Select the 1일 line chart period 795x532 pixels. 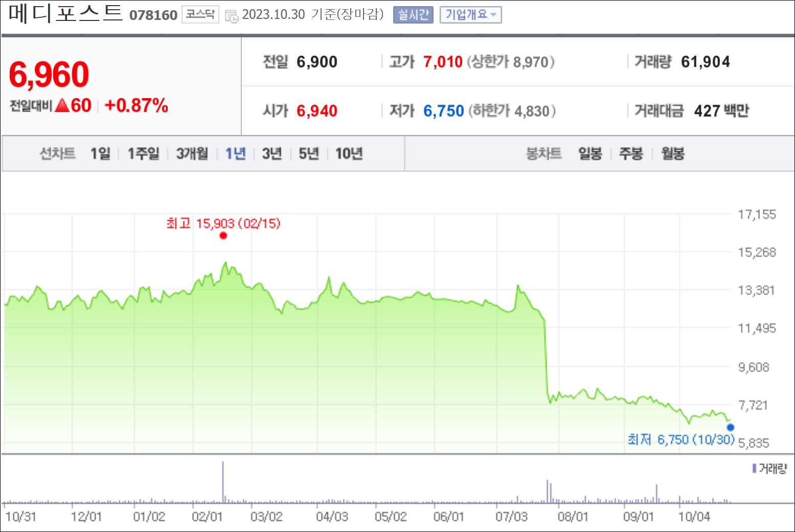tap(100, 153)
